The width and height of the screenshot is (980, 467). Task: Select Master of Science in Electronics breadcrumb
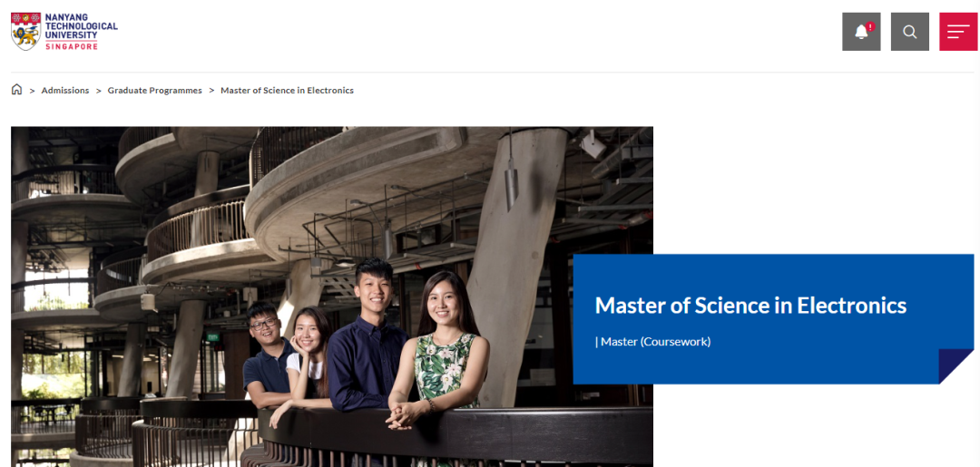coord(287,91)
